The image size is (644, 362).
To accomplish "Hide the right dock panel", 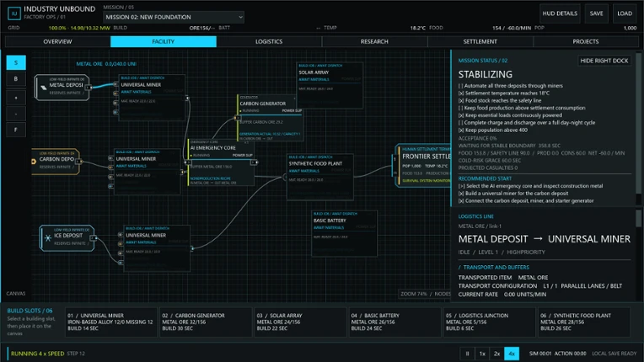I will click(604, 61).
